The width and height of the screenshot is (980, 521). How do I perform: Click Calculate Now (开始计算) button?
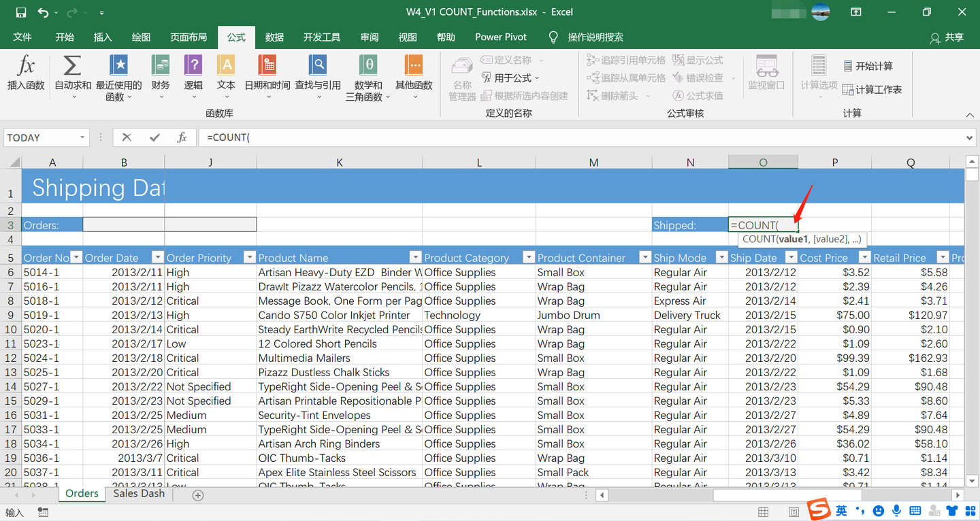tap(868, 66)
